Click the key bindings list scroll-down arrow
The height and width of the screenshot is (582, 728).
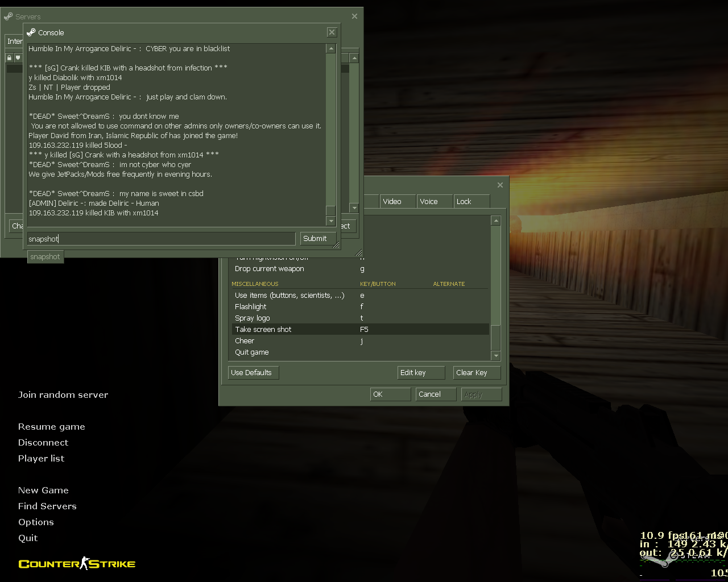coord(495,356)
